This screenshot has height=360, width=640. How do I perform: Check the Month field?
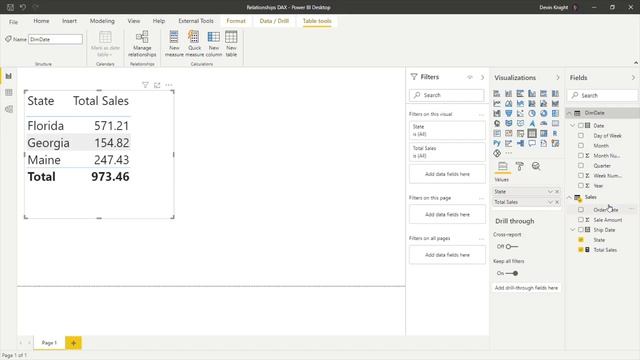tap(581, 145)
